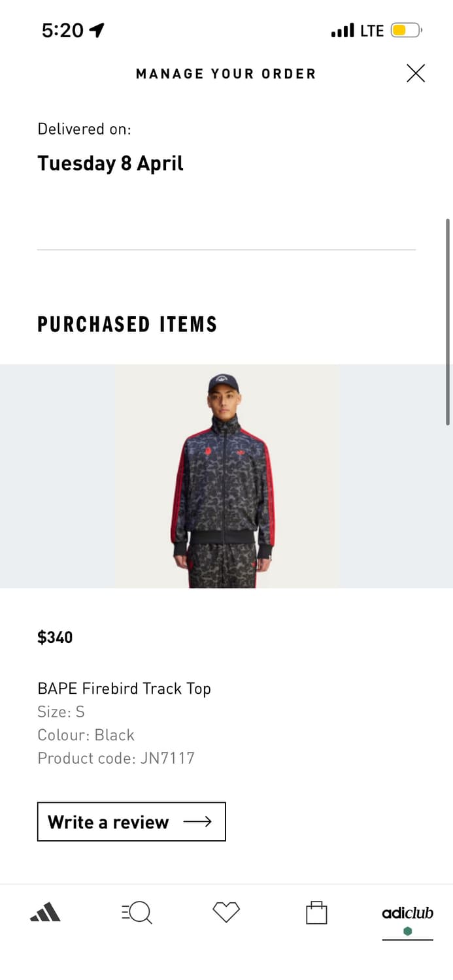Tap the green dot under adiclub
Viewport: 453px width, 980px height.
pos(408,932)
